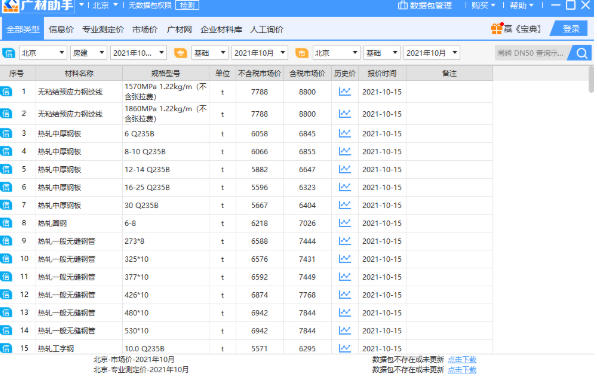597x387 pixels.
Task: Switch to the 信息价 tab
Action: tap(61, 29)
